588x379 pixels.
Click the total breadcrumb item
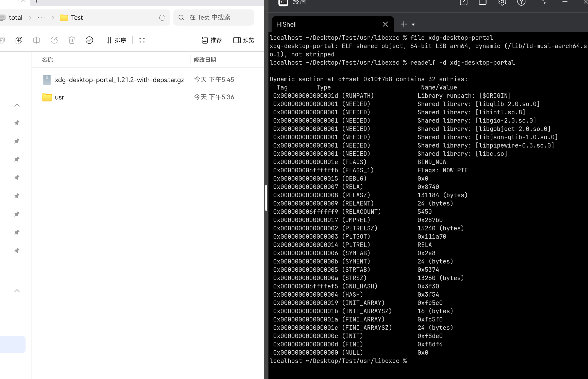[16, 18]
